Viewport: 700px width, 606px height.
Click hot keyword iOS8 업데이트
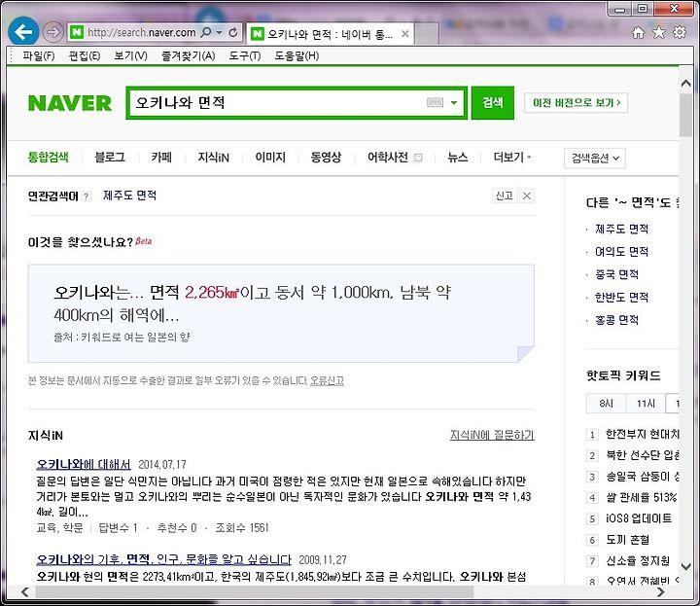point(639,518)
